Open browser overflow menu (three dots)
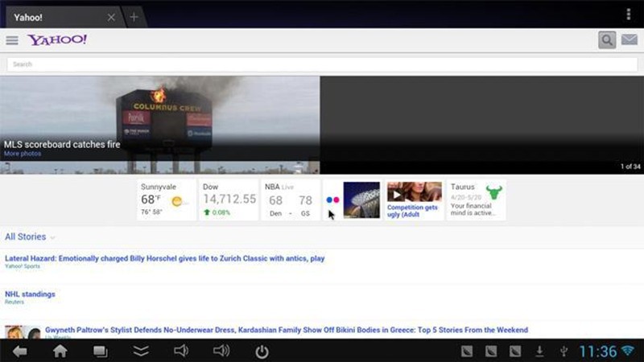 coord(629,14)
